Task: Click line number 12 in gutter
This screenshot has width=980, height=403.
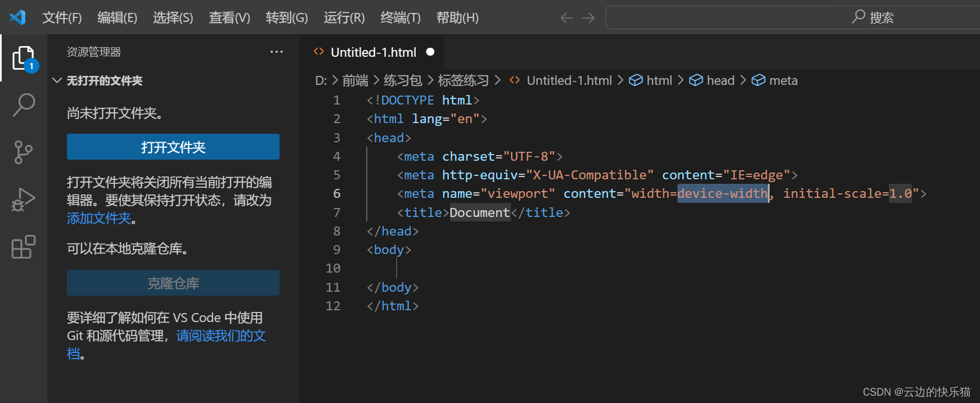Action: 333,306
